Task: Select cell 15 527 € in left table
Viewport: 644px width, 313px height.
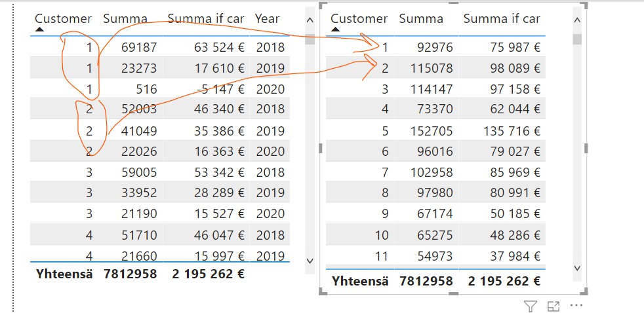Action: tap(219, 213)
